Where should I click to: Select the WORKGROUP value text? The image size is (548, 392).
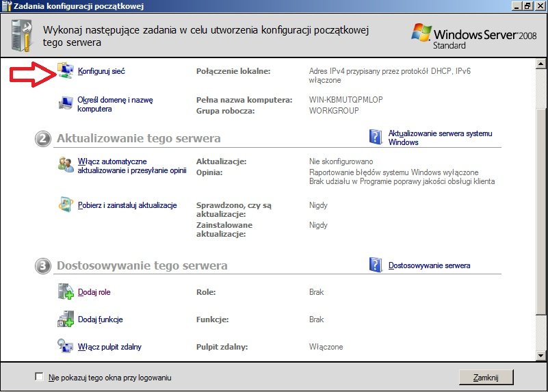click(334, 111)
